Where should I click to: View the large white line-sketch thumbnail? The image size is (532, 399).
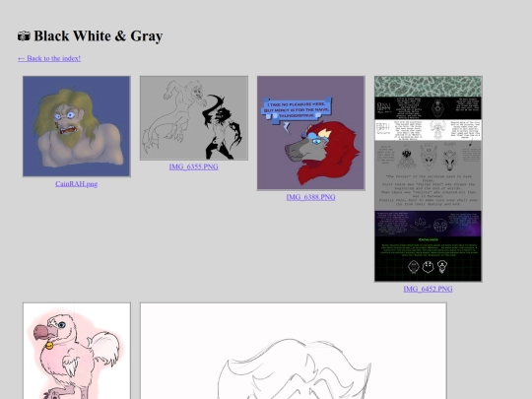click(x=294, y=351)
